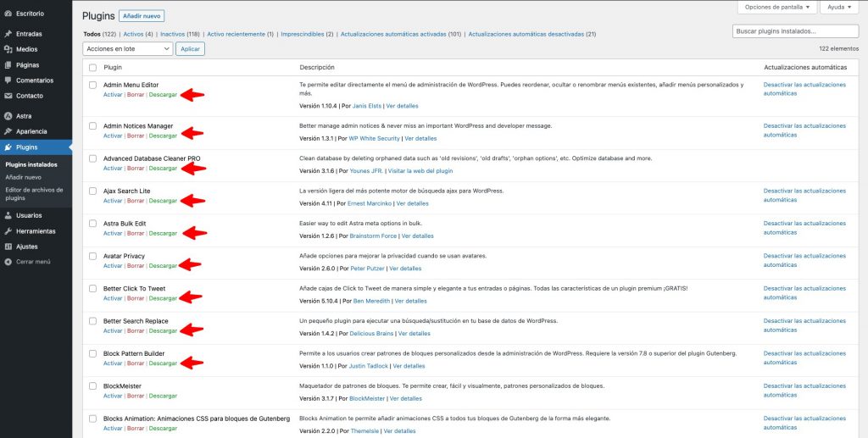The image size is (868, 438).
Task: Download the Ajax Search Lite plugin
Action: [163, 201]
